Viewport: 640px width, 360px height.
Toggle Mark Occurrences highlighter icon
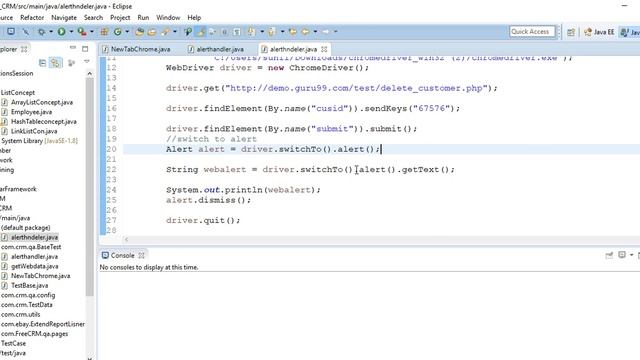click(x=200, y=31)
